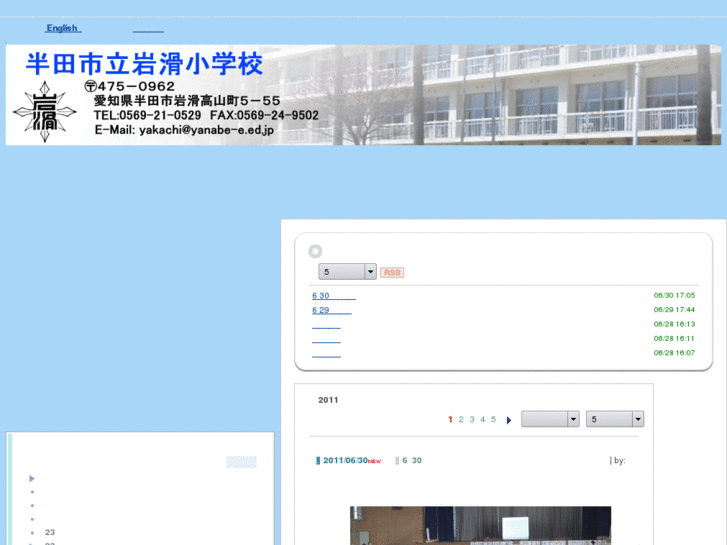Screen dimensions: 727x545
Task: Open the news link dated 06/28 16:13
Action: coord(326,325)
